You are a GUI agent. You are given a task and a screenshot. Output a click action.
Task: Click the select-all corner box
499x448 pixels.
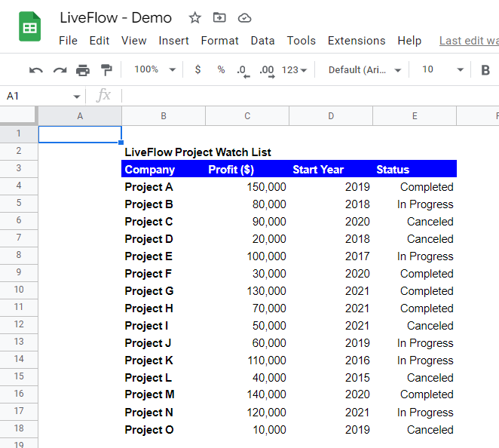tap(17, 115)
